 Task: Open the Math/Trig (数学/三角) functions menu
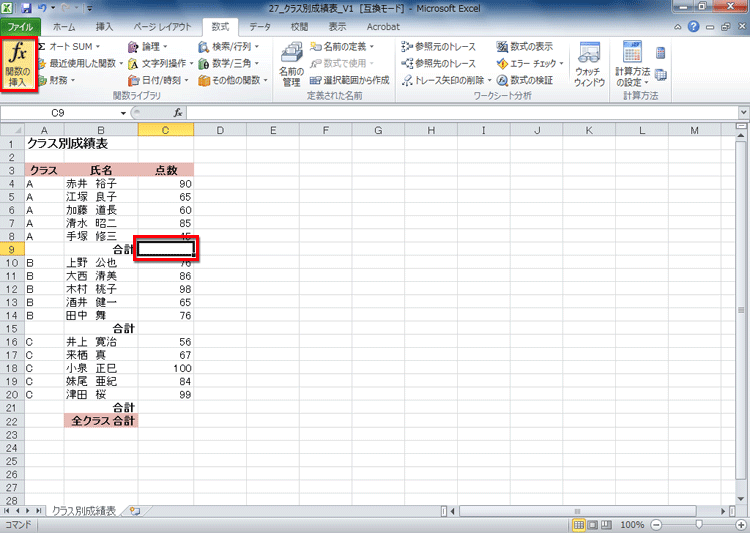point(229,63)
